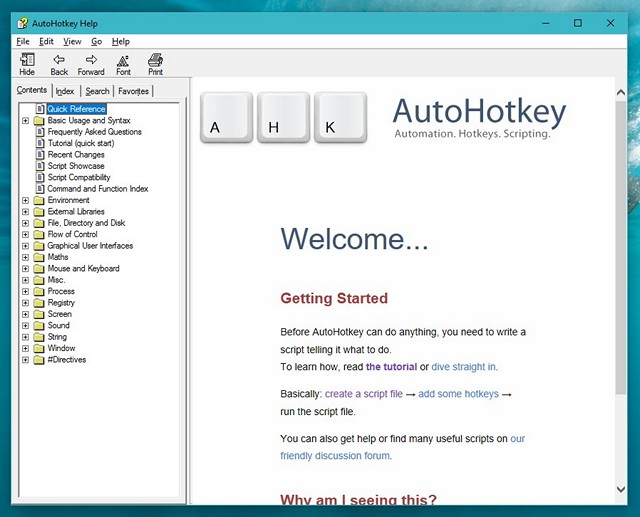640x517 pixels.
Task: Select Quick Reference in contents tree
Action: tap(76, 109)
